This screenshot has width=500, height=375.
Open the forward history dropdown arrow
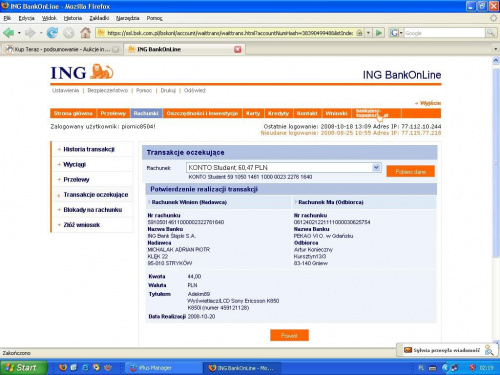(x=41, y=33)
